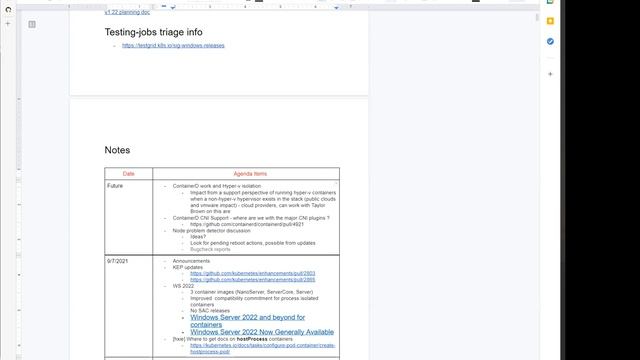Open the create-hostprocess-pod docs link

click(262, 348)
